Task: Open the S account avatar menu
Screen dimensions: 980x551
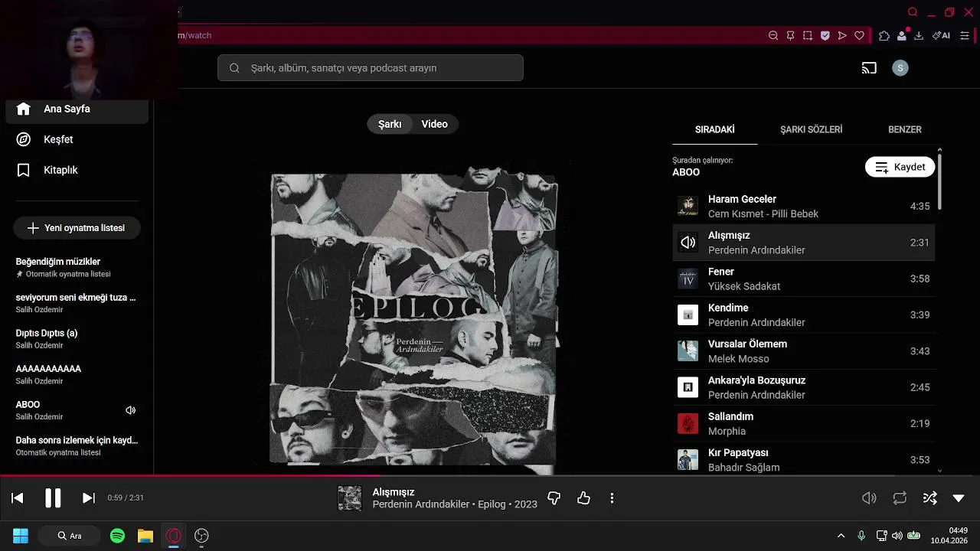Action: pyautogui.click(x=900, y=68)
